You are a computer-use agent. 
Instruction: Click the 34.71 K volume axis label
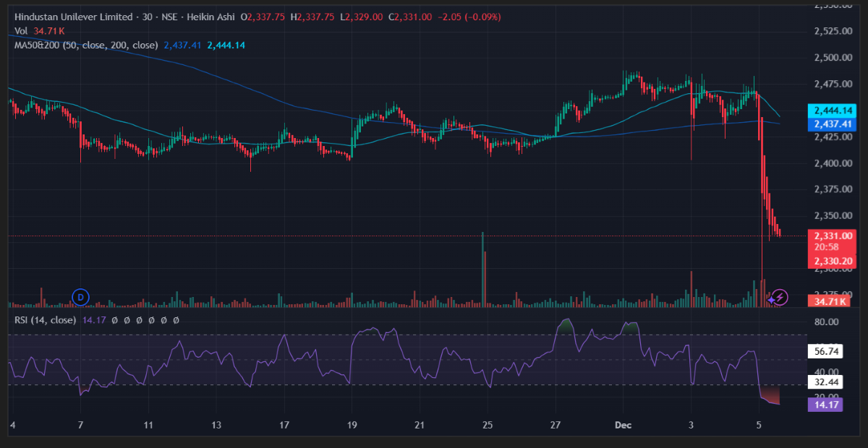pos(830,300)
